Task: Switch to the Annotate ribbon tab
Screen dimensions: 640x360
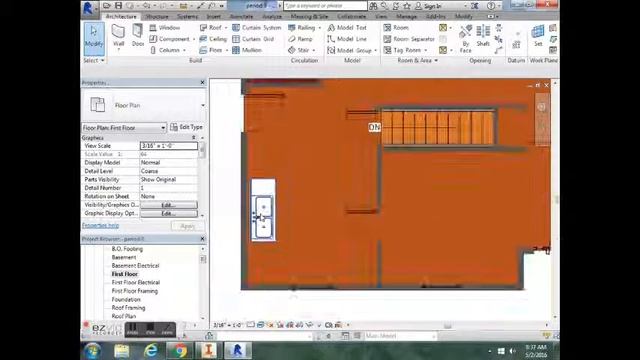Action: coord(241,16)
